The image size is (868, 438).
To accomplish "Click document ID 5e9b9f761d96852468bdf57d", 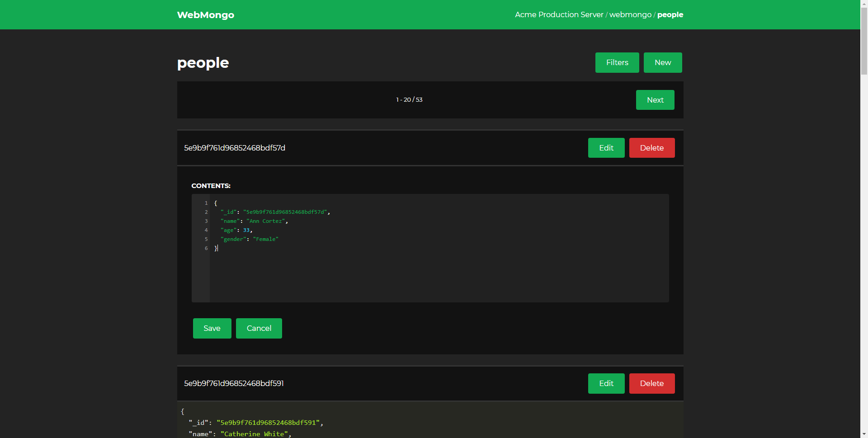I will tap(234, 147).
